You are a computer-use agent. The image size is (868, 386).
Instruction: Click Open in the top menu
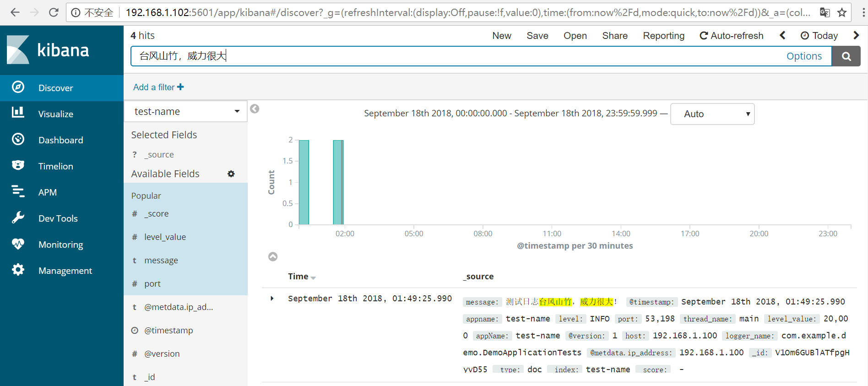tap(575, 36)
